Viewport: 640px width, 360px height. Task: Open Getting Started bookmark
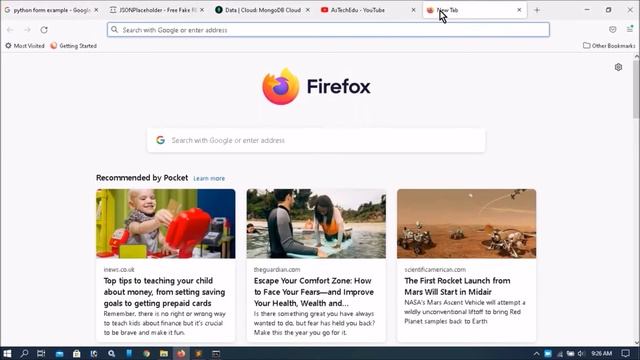[x=74, y=46]
